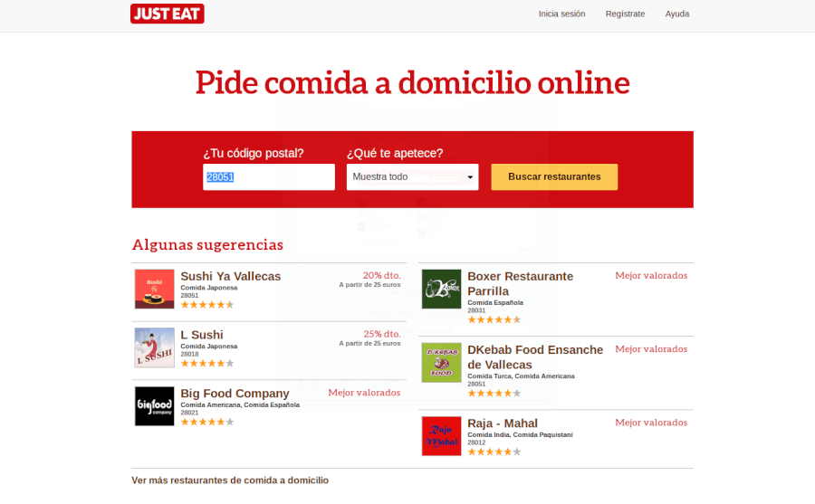Image resolution: width=815 pixels, height=504 pixels.
Task: Select Boxer Restaurante Parrilla title
Action: point(520,284)
